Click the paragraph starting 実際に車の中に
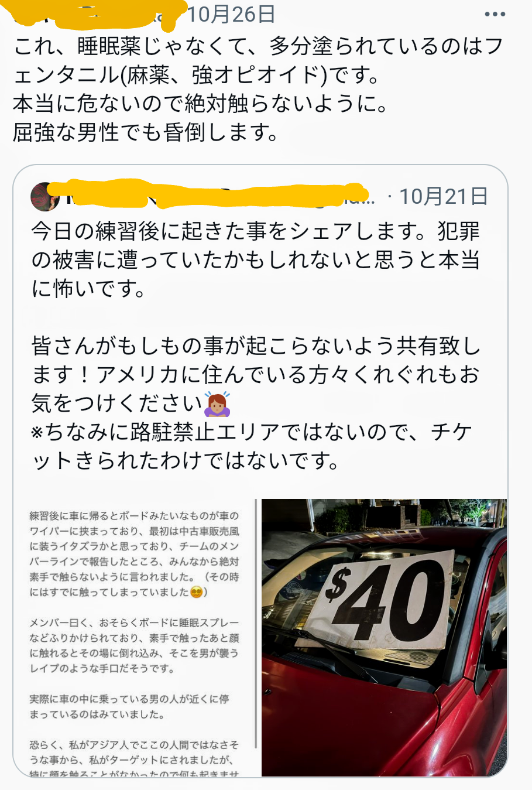532x790 pixels. click(129, 706)
